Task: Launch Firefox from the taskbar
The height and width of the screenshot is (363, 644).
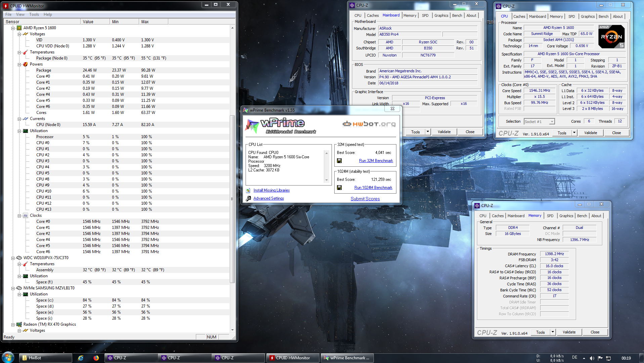Action: click(x=96, y=358)
